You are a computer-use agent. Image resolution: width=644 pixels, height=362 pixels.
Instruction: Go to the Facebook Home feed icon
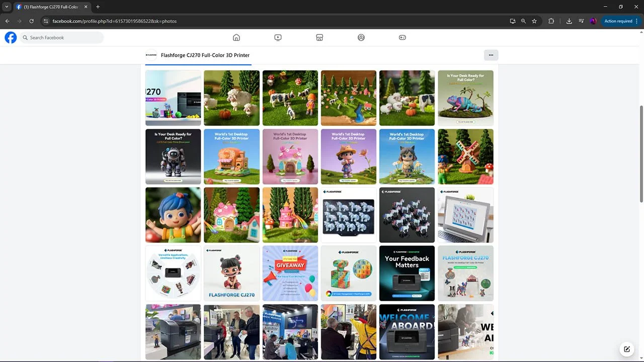[236, 37]
